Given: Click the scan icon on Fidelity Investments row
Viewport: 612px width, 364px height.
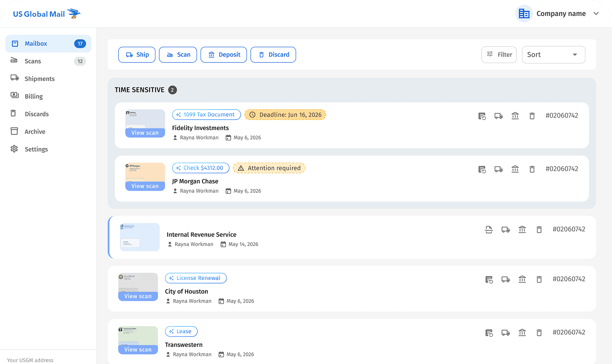Looking at the screenshot, I should coord(482,116).
